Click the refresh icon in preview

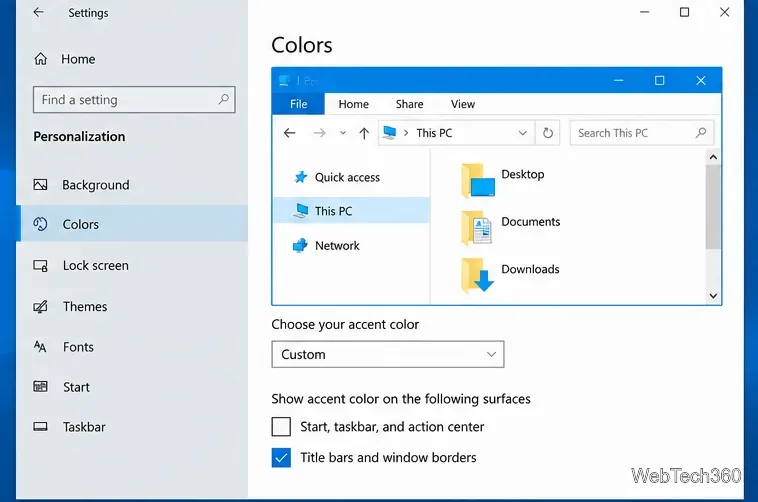(548, 133)
